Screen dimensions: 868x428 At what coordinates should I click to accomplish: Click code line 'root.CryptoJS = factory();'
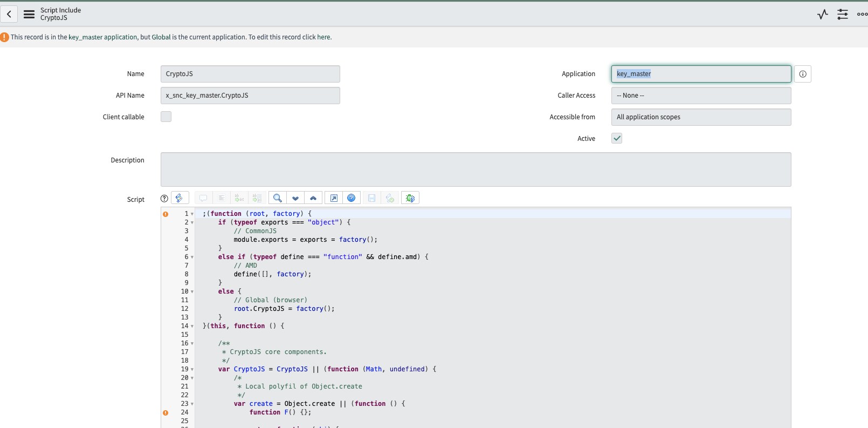pos(284,309)
